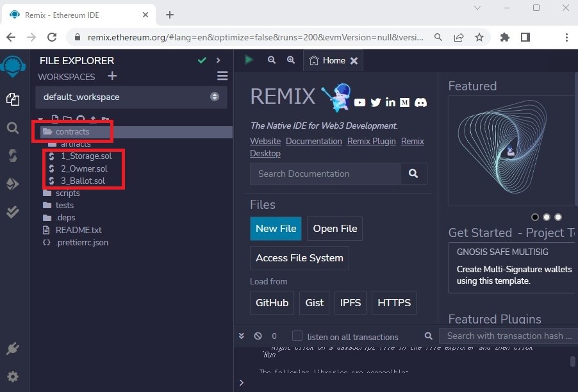The width and height of the screenshot is (578, 392).
Task: Open the 1_Storage.sol file
Action: (86, 156)
